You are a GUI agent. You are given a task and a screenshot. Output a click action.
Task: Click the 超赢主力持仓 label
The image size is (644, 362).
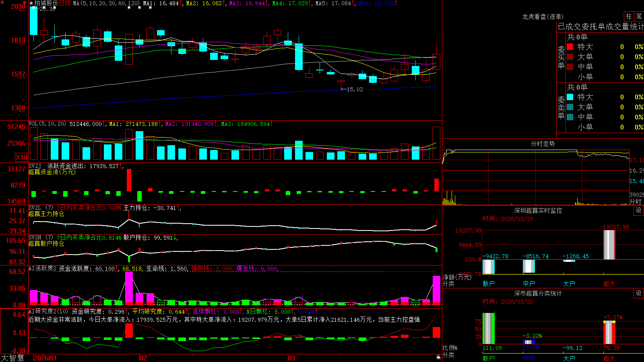coord(46,214)
